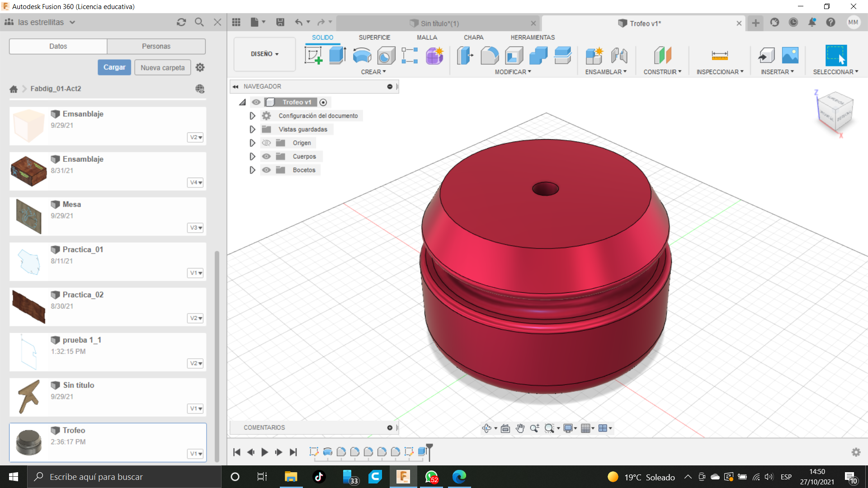Activate Trofeo v1 component radio button

click(x=323, y=103)
